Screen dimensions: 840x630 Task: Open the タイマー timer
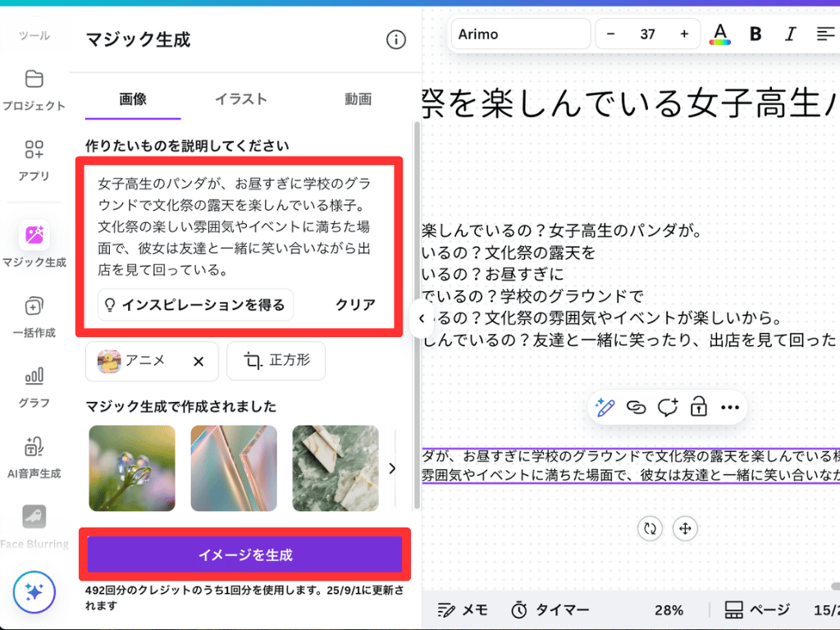coord(550,609)
